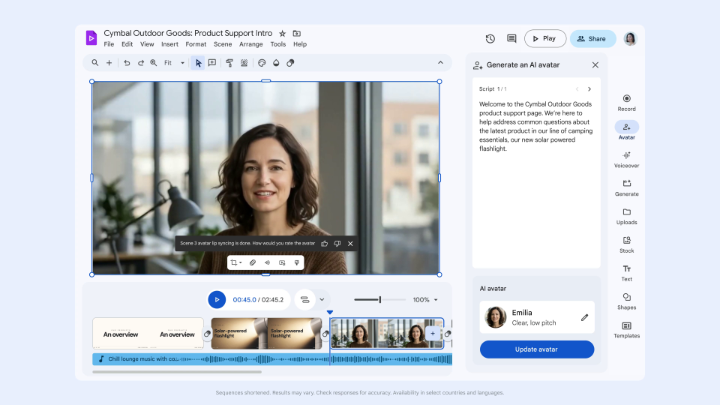720x405 pixels.
Task: Open the Voiceover sidebar tool
Action: (x=626, y=159)
